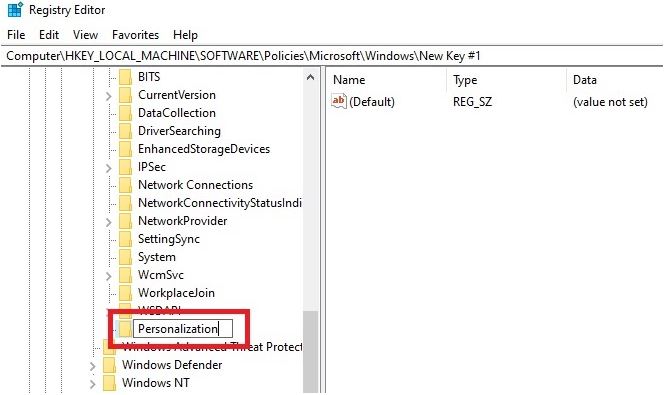Expand the NetworkProvider key
The image size is (668, 395).
[109, 222]
